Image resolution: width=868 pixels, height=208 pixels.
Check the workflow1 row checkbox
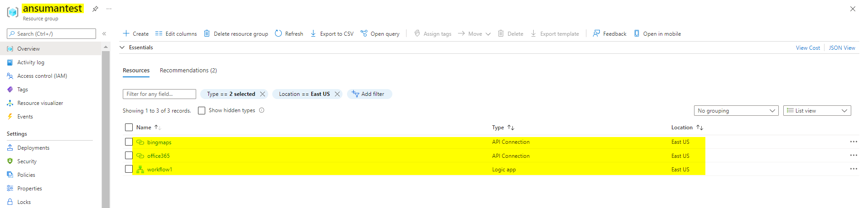pyautogui.click(x=129, y=169)
